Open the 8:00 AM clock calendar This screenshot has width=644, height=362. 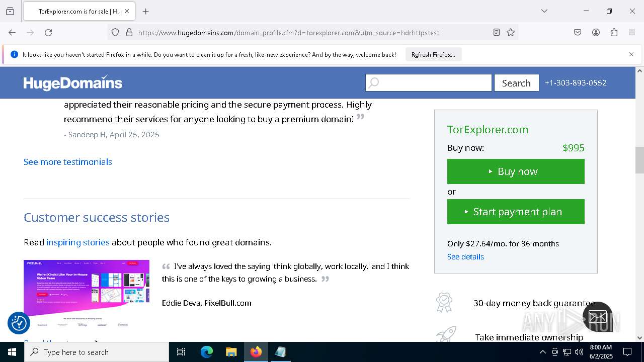(601, 352)
